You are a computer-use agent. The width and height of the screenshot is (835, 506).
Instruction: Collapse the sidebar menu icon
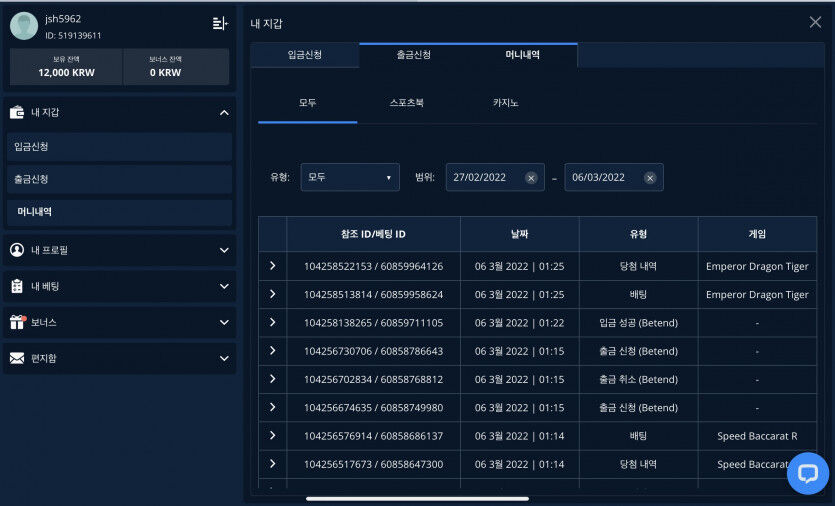click(x=220, y=23)
